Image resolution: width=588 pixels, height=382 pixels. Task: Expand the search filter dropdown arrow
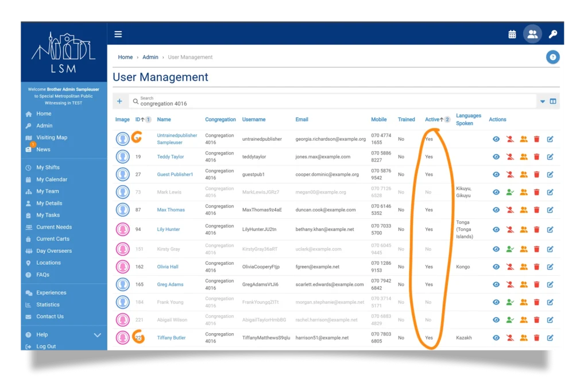[x=542, y=101]
